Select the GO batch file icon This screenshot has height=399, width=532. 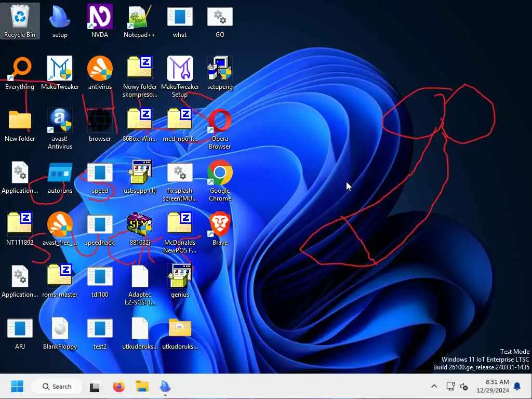click(x=220, y=21)
